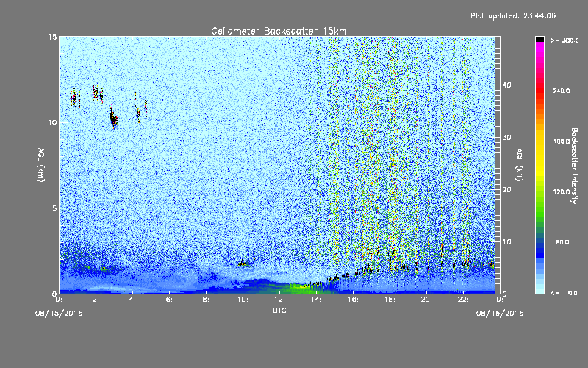The image size is (588, 368).
Task: Select the start date label 08/15/2016
Action: point(59,314)
